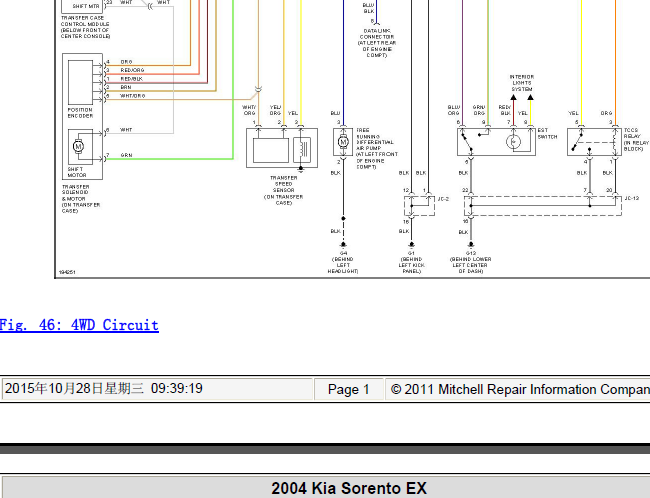Click the GRN wire label at shift motor pin 7
This screenshot has width=650, height=498.
pos(126,155)
